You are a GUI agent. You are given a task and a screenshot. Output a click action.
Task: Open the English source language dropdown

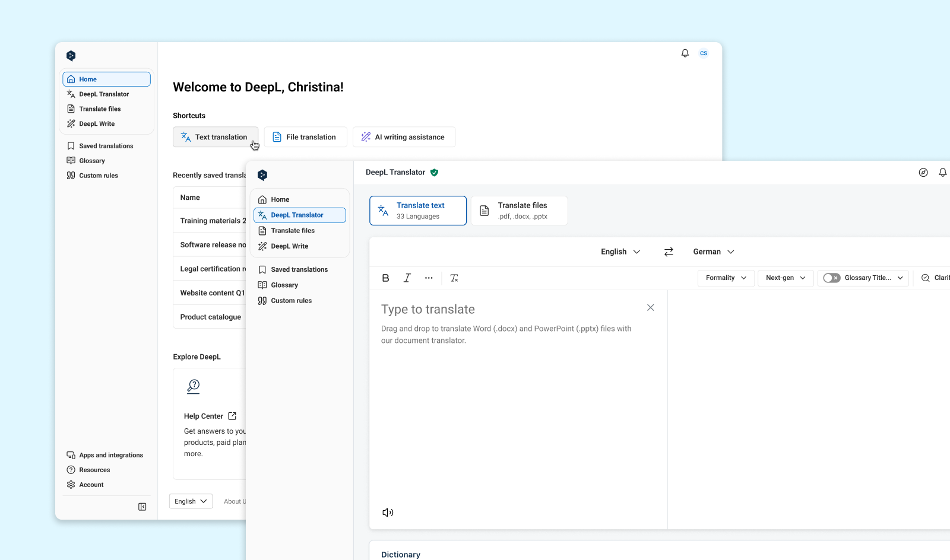620,252
